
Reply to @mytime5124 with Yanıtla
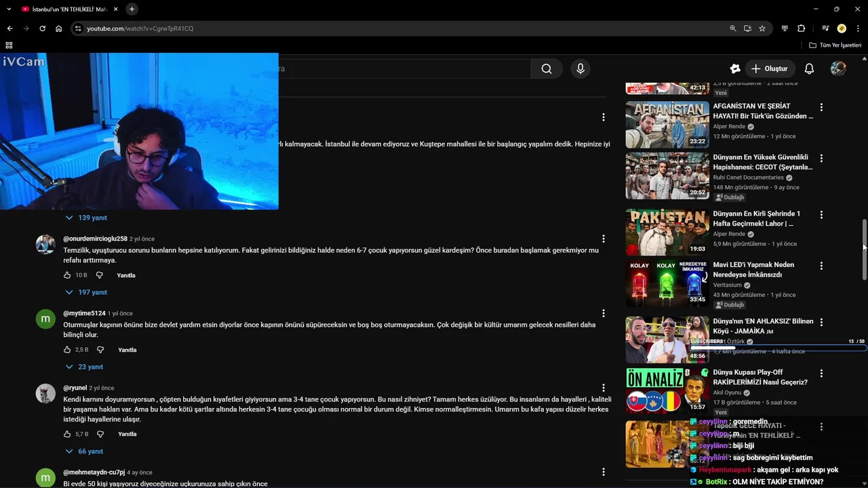[x=127, y=350]
